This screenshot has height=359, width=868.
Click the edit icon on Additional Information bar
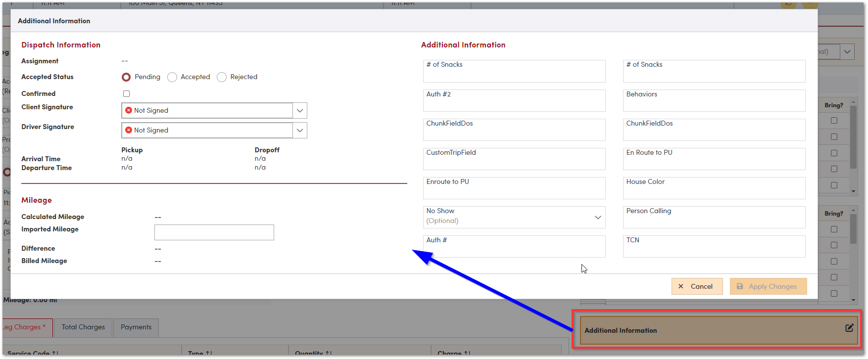849,328
